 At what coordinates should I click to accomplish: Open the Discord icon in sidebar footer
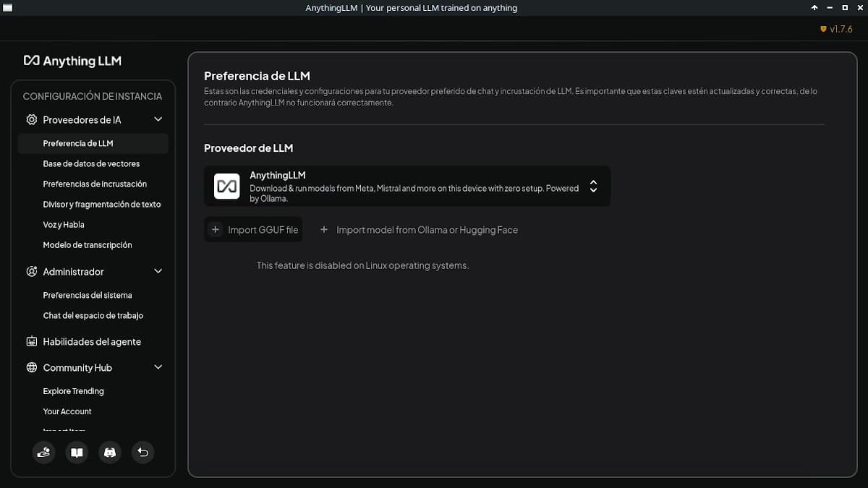click(110, 453)
